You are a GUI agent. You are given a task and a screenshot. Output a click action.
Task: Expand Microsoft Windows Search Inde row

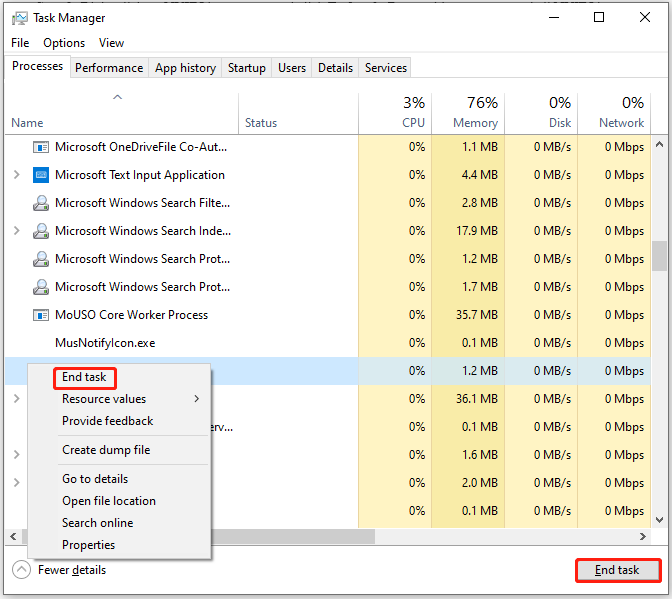[16, 231]
